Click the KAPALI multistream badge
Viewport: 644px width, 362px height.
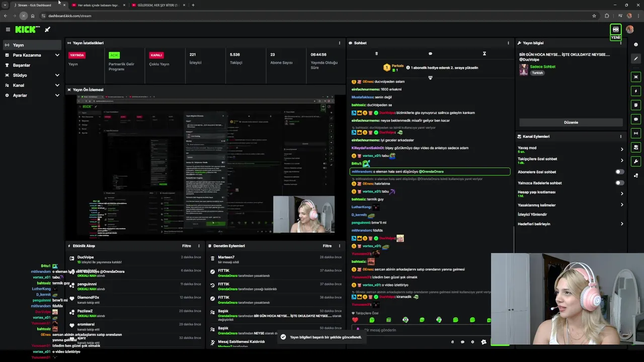tap(156, 55)
